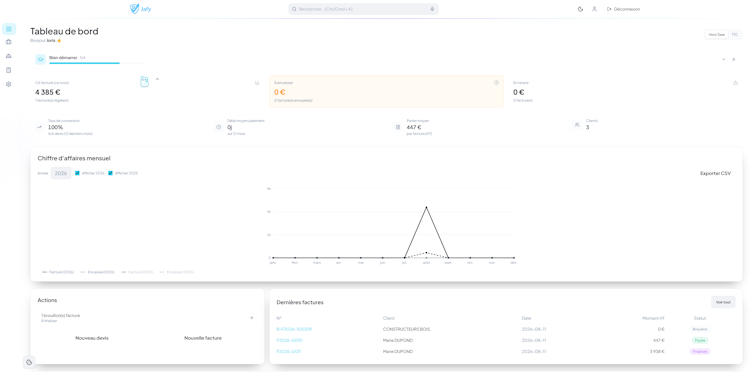Open the user profile icon
This screenshot has height=372, width=750.
pyautogui.click(x=595, y=9)
